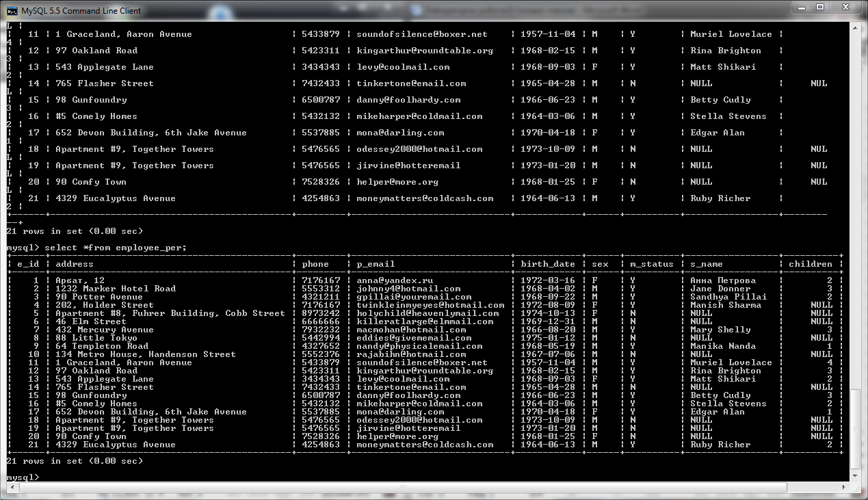Click the email nandy@physicalemail.com
The height and width of the screenshot is (500, 868).
[419, 346]
